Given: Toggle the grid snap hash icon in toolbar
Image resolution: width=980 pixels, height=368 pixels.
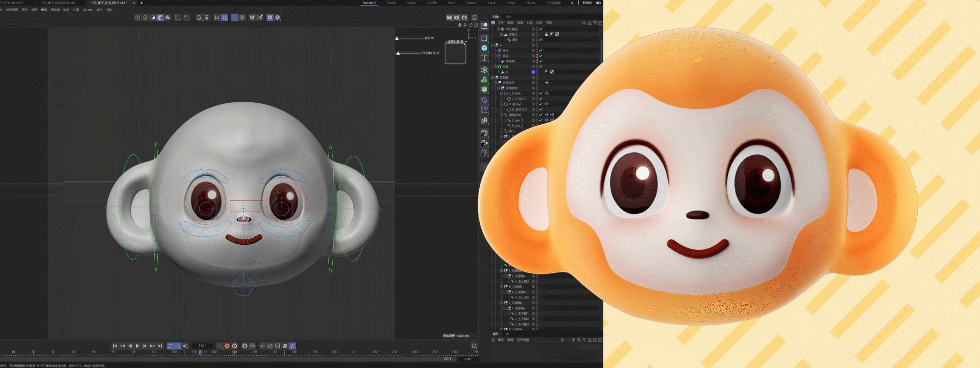Looking at the screenshot, I should coord(216,17).
